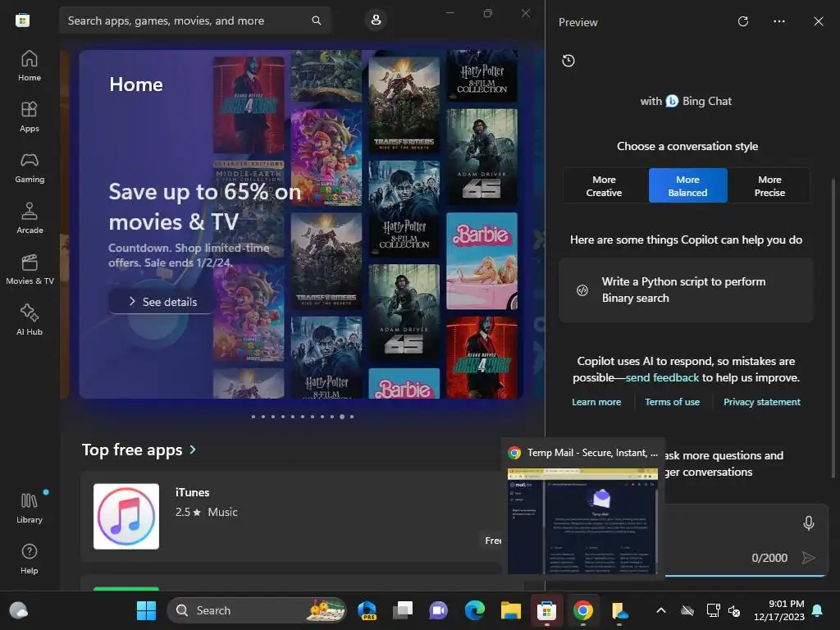Open the Library in Store sidebar
Viewport: 840px width, 630px height.
(30, 508)
